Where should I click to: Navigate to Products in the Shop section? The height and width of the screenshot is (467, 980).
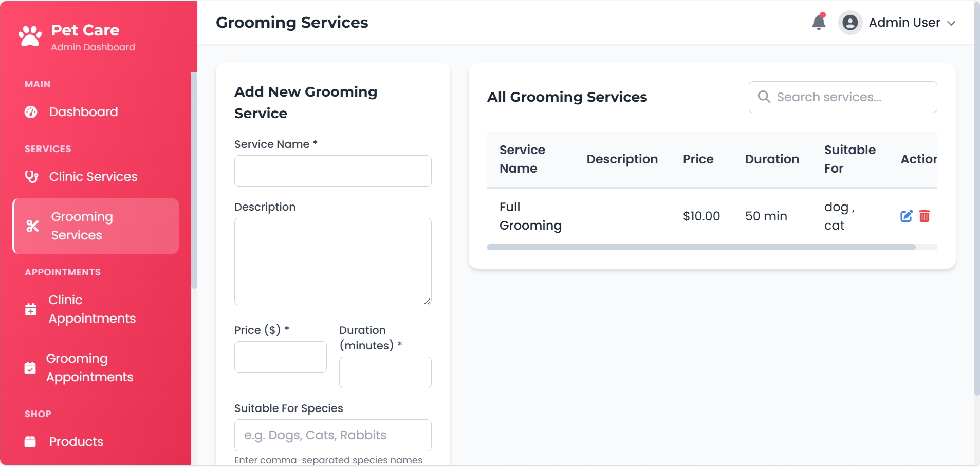[76, 442]
